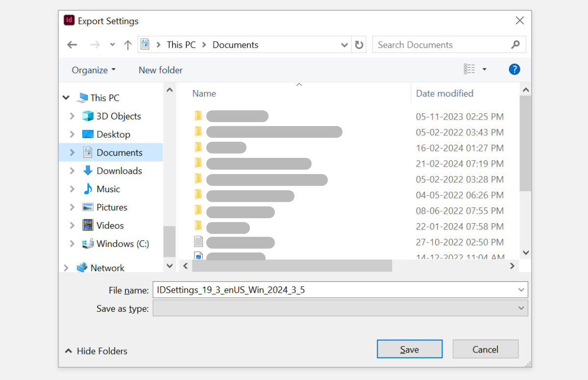Create a new folder

pyautogui.click(x=160, y=70)
